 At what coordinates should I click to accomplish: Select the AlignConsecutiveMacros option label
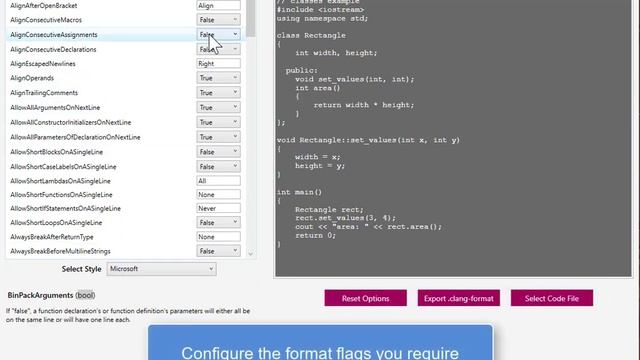pyautogui.click(x=46, y=20)
